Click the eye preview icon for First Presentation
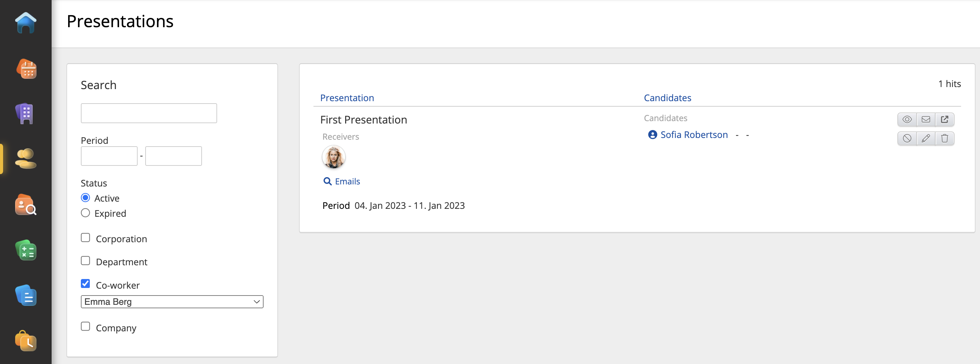980x364 pixels. (907, 119)
